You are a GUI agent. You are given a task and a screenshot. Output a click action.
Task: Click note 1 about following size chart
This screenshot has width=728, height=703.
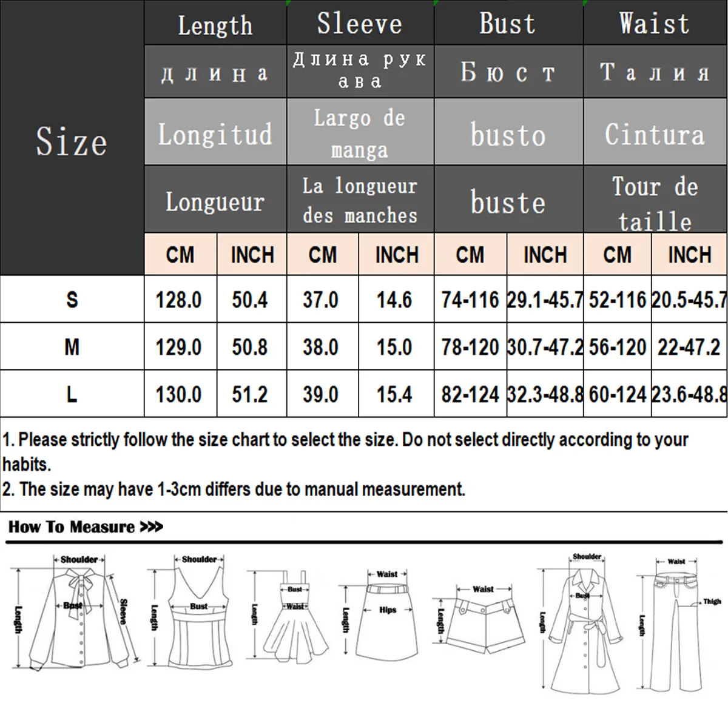pos(345,451)
